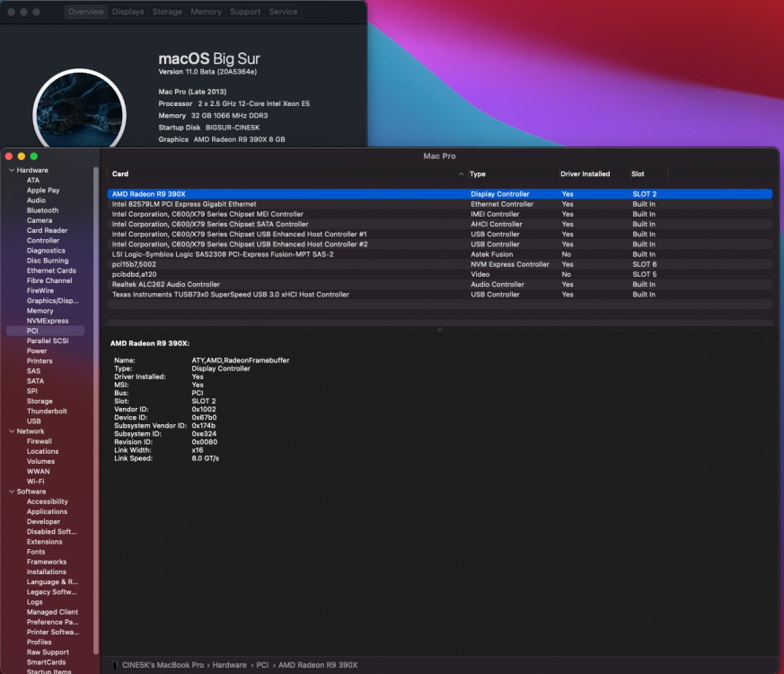
Task: Click the pane splitter handle dot
Action: 439,330
